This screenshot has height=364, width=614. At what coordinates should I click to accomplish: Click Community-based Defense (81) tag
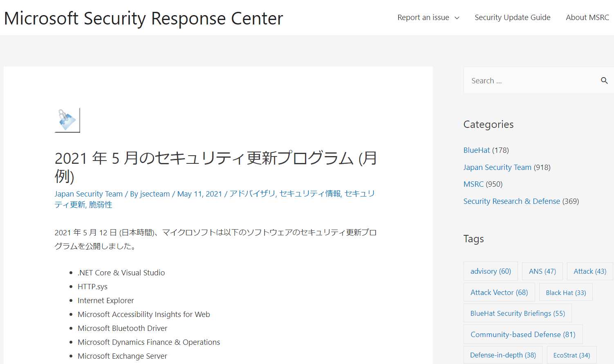(522, 335)
